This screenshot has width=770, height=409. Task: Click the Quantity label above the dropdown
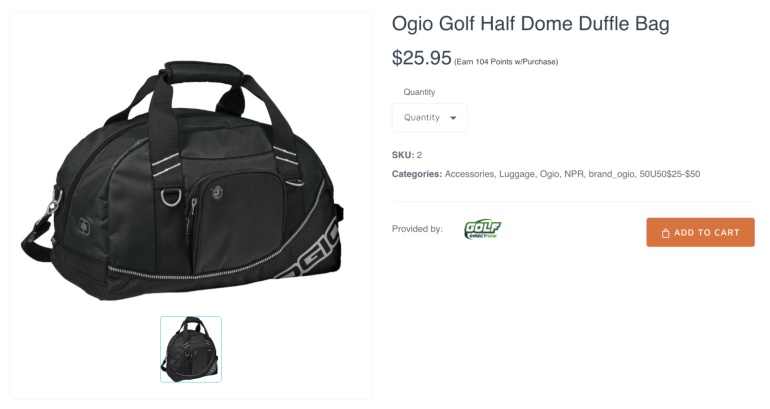point(419,92)
